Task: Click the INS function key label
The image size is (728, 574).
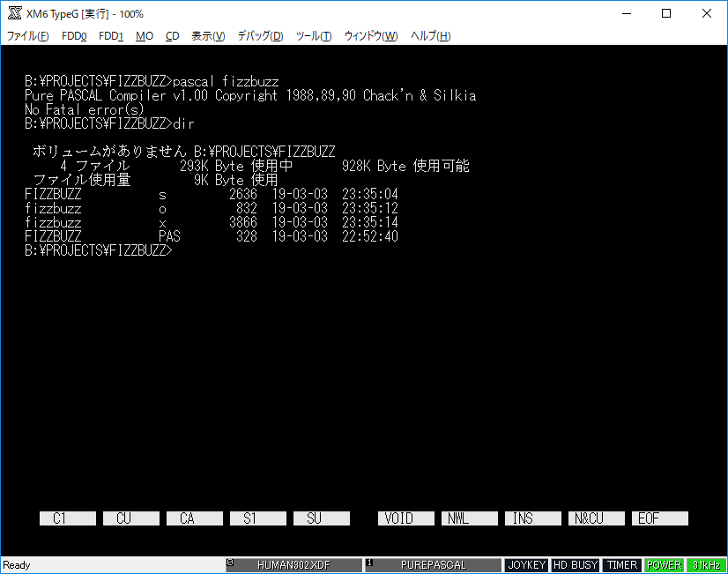Action: click(x=533, y=518)
